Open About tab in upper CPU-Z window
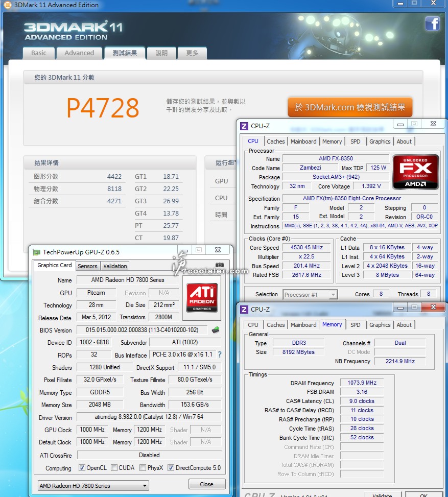448x497 pixels. [404, 141]
